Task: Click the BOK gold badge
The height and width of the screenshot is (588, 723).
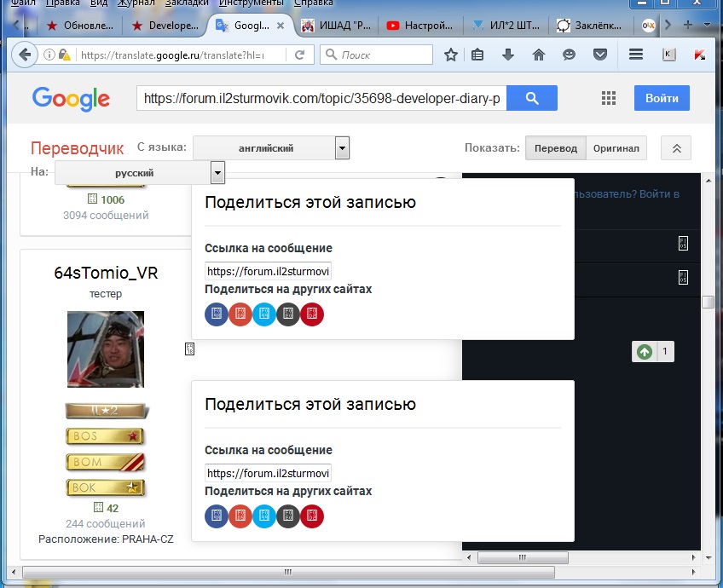Action: pyautogui.click(x=105, y=487)
